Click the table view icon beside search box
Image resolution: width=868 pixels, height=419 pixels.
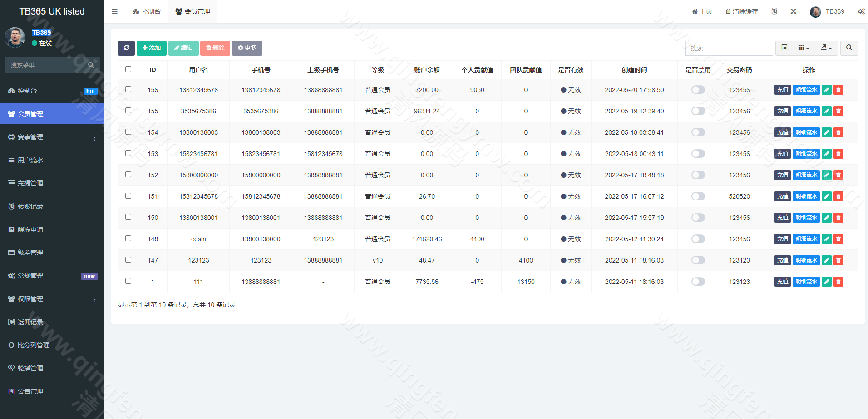click(x=784, y=48)
